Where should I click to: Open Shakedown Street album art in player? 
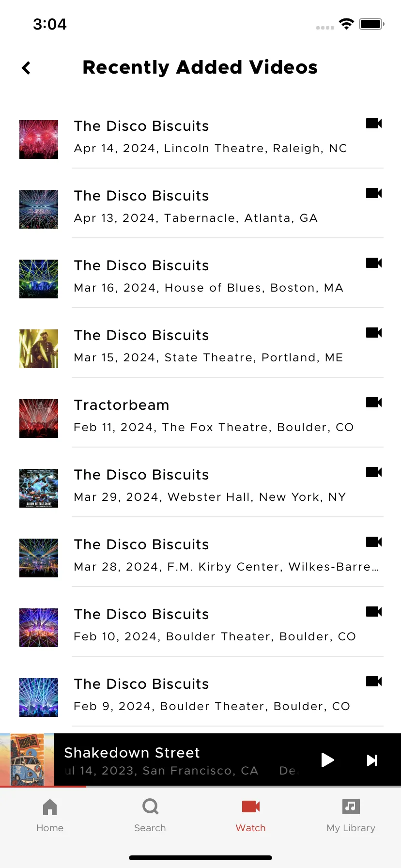coord(27,759)
